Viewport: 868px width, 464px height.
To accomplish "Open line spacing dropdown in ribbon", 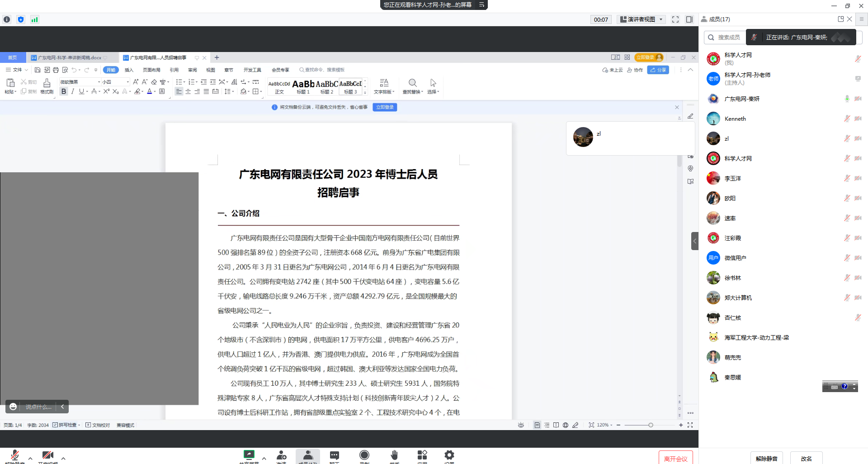I will pyautogui.click(x=229, y=91).
